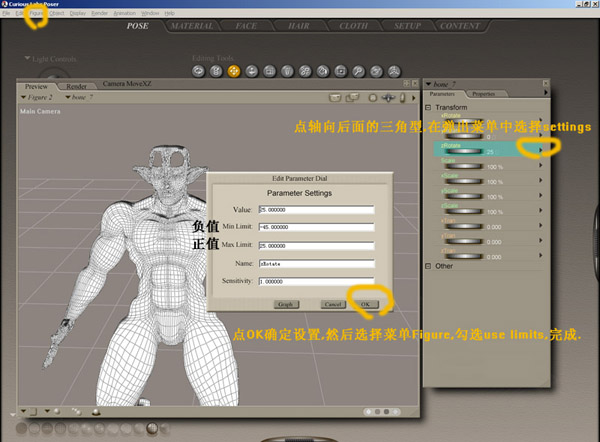Open the Window menu
Screen dimensions: 600x442
[149, 13]
